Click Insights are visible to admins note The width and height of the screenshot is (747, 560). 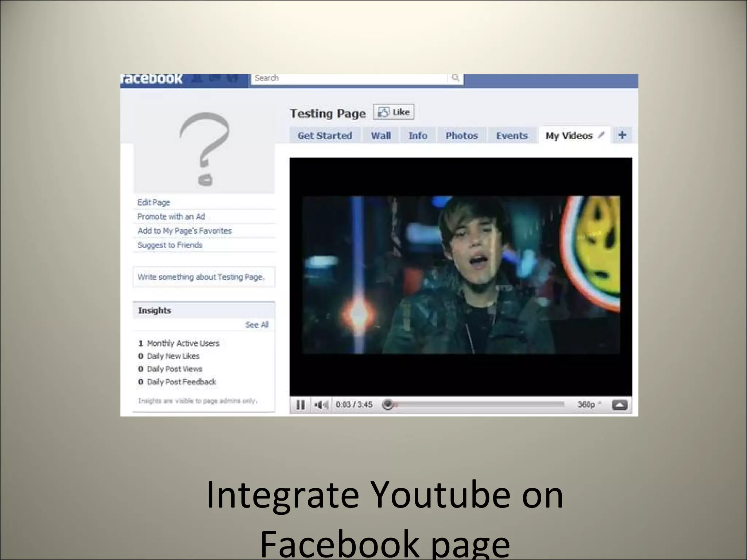(197, 401)
